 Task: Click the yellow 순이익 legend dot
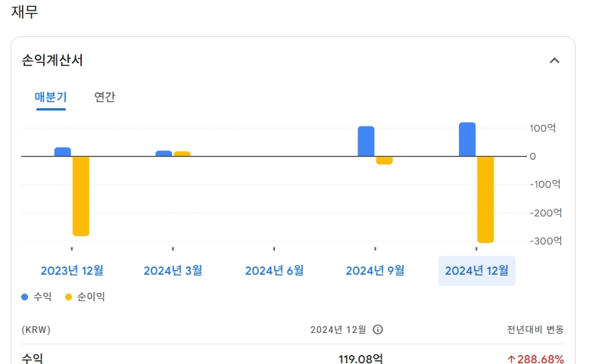click(x=68, y=297)
